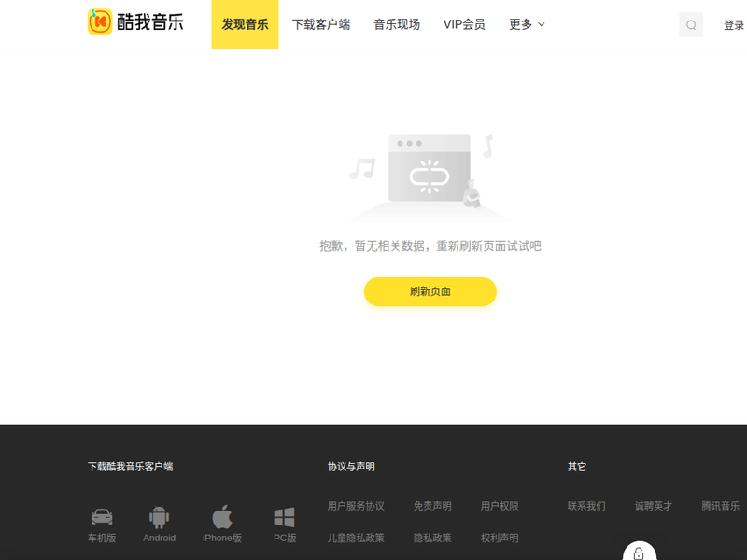Click the Windows PC version icon
Image resolution: width=747 pixels, height=560 pixels.
[x=285, y=517]
